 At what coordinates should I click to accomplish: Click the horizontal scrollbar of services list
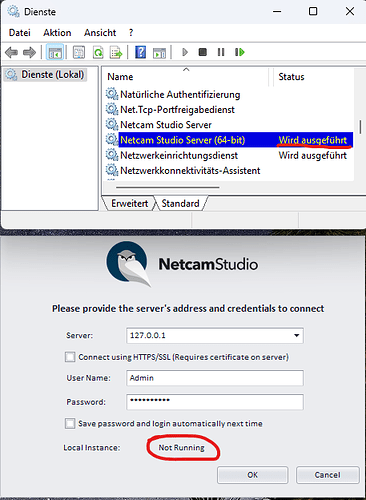[167, 187]
